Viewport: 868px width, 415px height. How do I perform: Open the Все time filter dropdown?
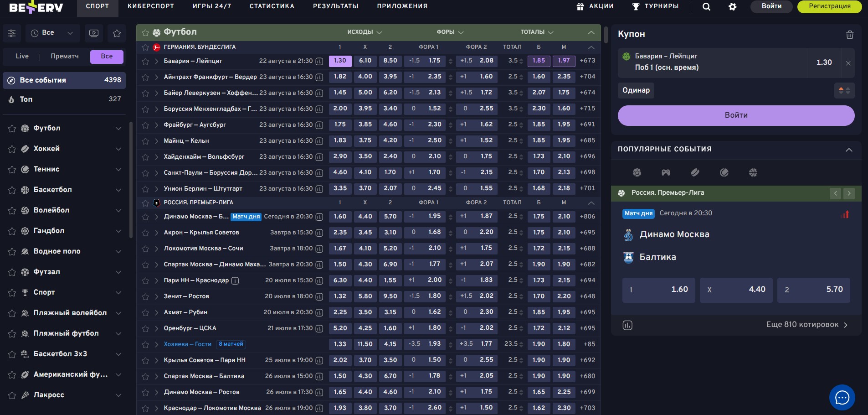click(52, 33)
